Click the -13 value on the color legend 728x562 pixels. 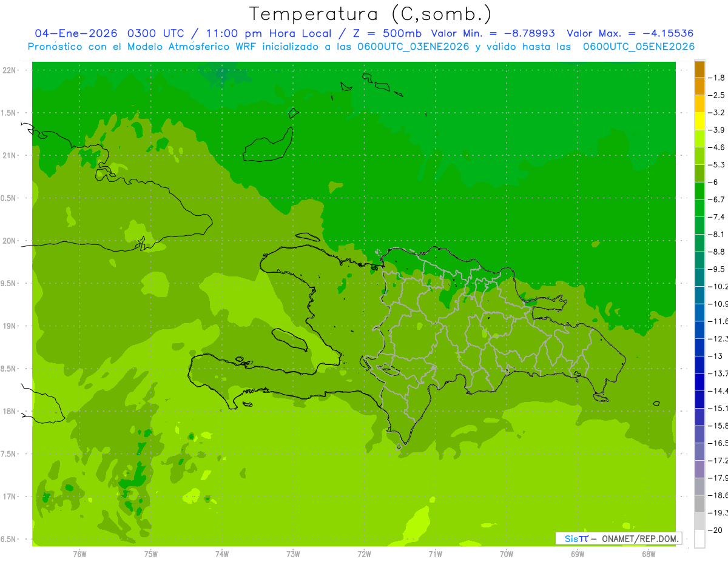717,356
